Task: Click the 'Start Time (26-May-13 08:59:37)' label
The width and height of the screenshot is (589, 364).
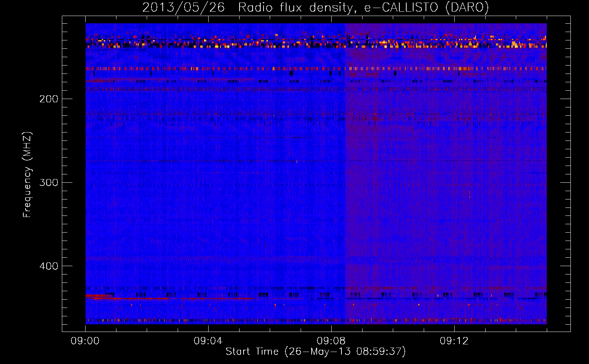Action: point(316,352)
